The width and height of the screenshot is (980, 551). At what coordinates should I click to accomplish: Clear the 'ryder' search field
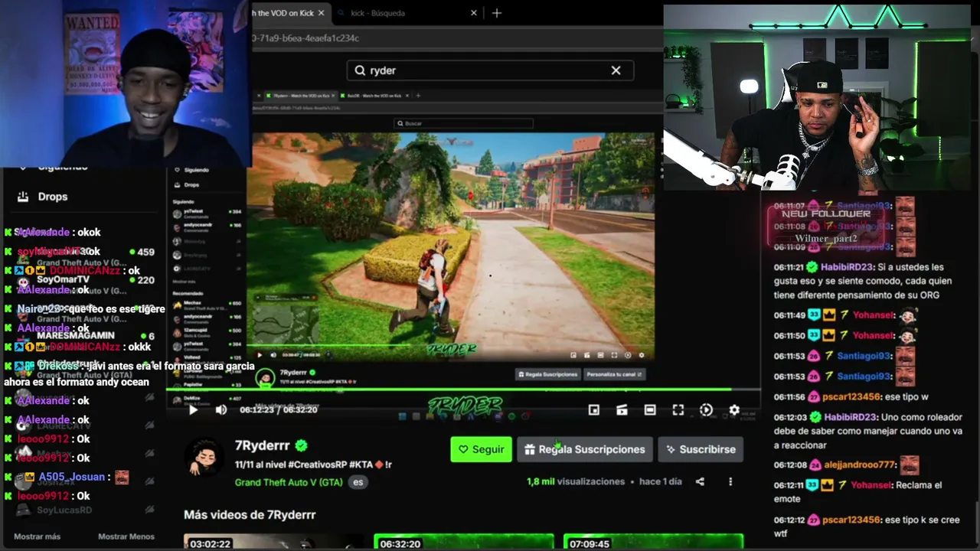coord(616,70)
